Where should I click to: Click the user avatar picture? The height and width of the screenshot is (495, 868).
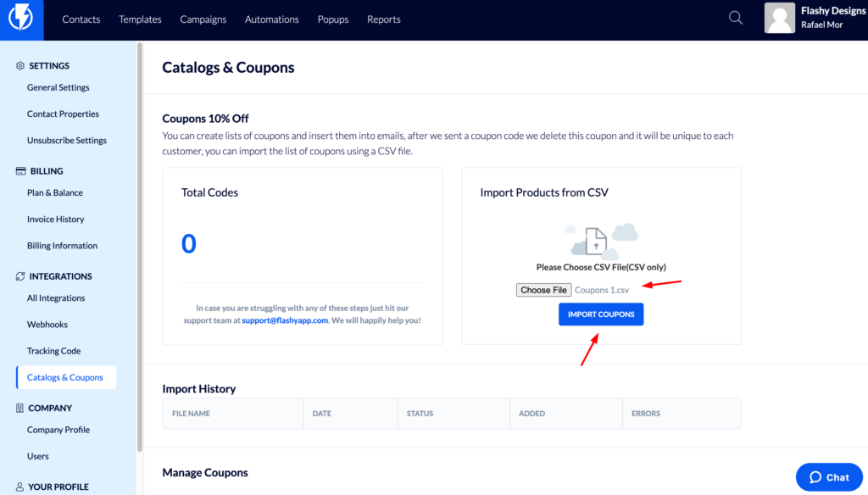click(x=780, y=18)
